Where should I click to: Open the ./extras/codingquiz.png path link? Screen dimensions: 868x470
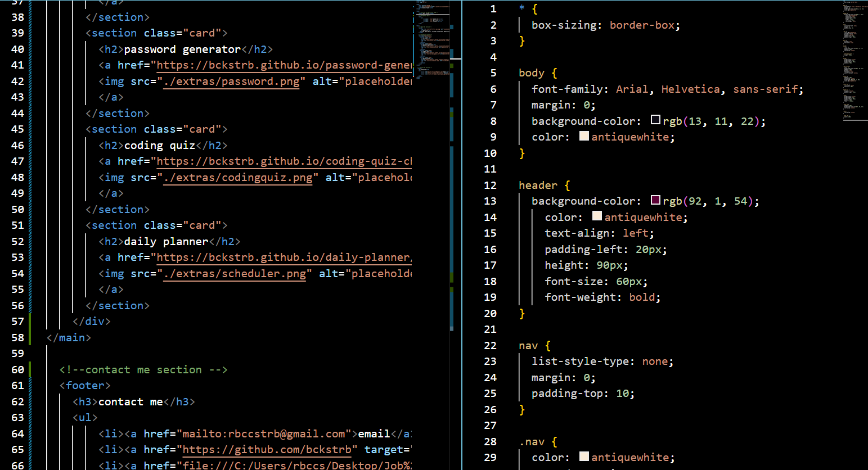pos(238,178)
